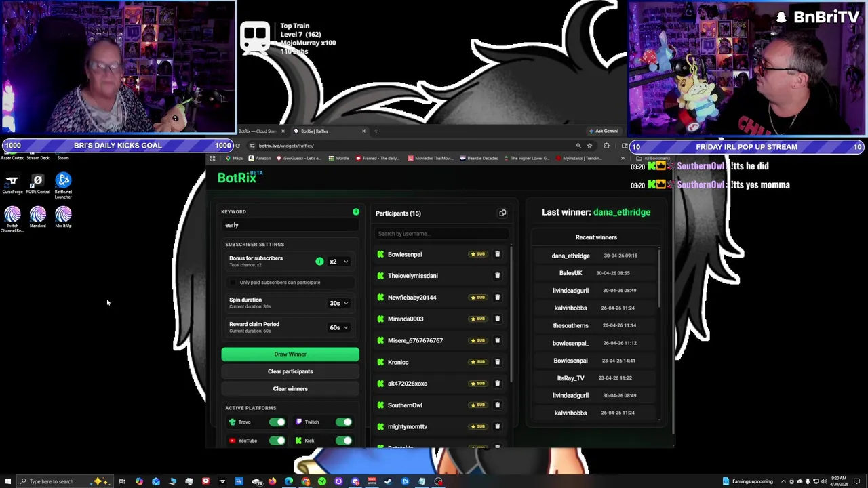Click the Search by username field
Viewport: 868px width, 488px height.
click(441, 234)
